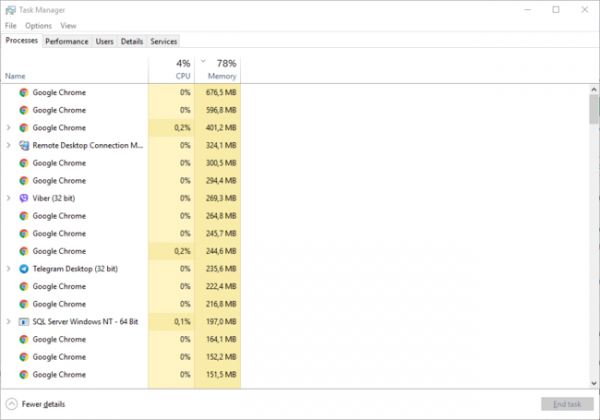Click the Chrome icon in the 244,6 MB row
Screen dimensions: 600x420
pos(24,251)
